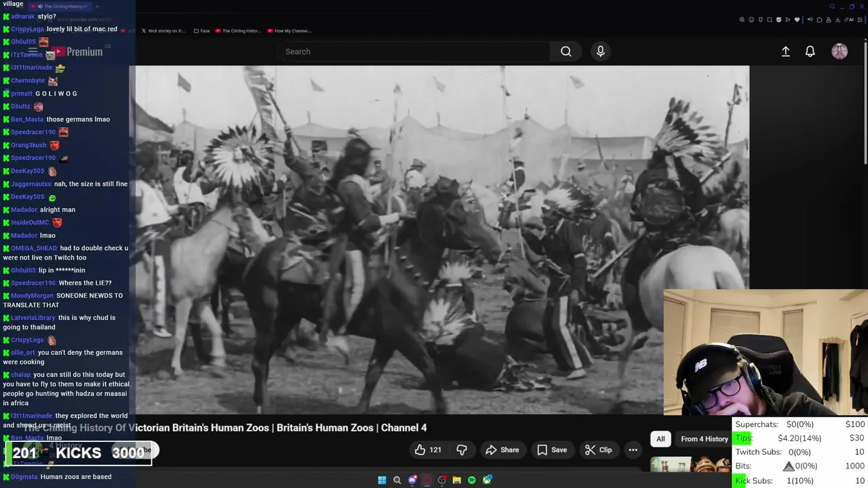Dislike the video

(462, 450)
